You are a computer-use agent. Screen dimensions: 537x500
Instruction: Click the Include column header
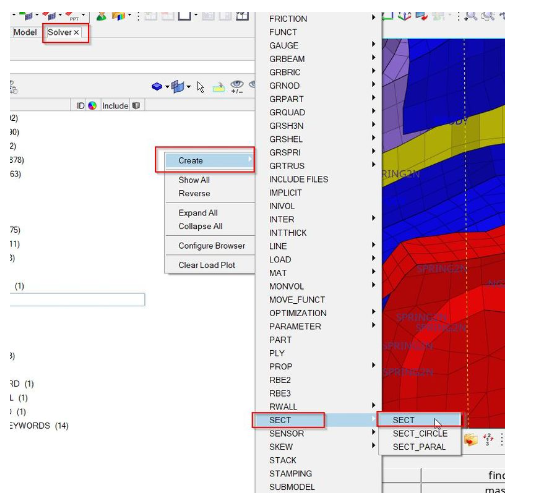click(115, 106)
